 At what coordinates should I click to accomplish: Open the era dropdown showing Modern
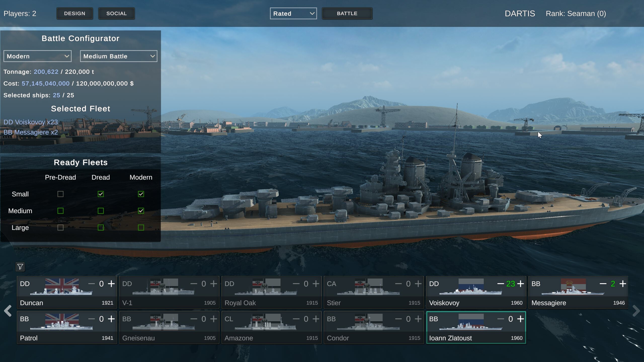coord(37,56)
